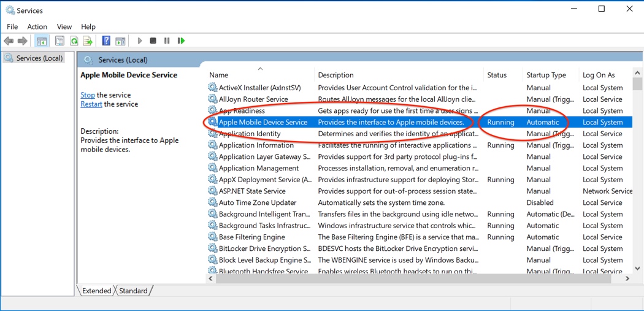Click vertical scrollbar up arrow
Viewport: 644px width, 311px height.
[x=637, y=72]
